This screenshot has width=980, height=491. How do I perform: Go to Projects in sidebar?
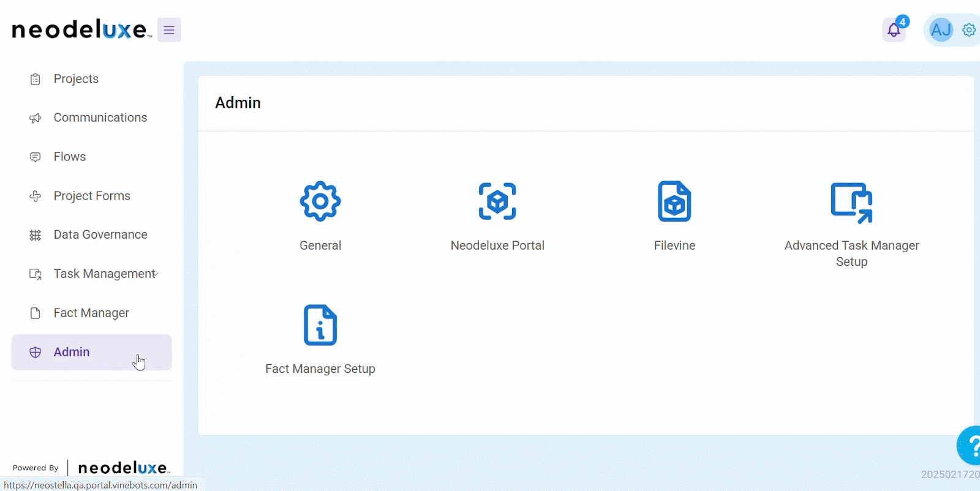(x=76, y=79)
